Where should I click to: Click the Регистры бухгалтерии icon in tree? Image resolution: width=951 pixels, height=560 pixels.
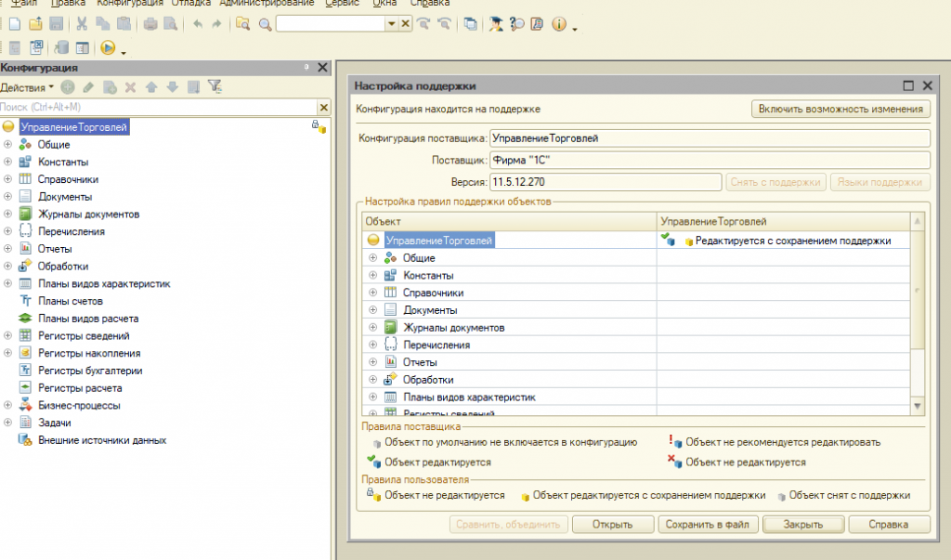tap(26, 371)
